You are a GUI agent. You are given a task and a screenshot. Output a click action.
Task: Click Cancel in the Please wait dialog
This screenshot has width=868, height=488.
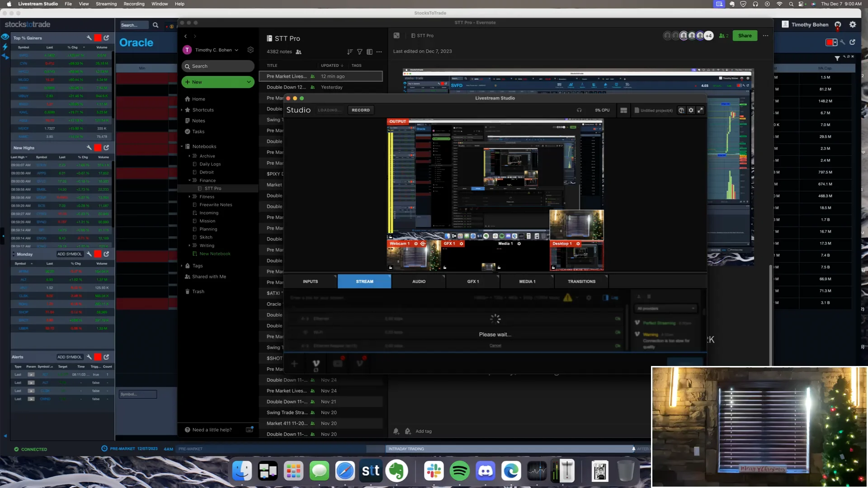[x=495, y=345]
